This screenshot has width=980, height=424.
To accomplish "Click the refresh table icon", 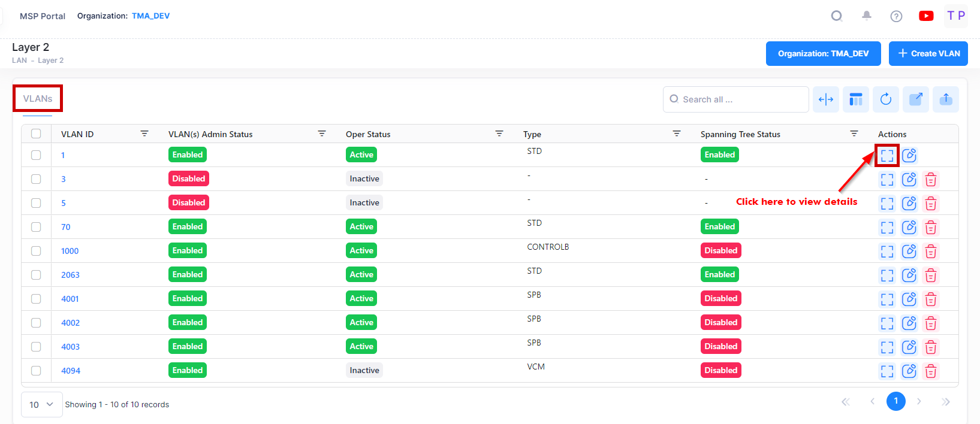I will (x=885, y=99).
